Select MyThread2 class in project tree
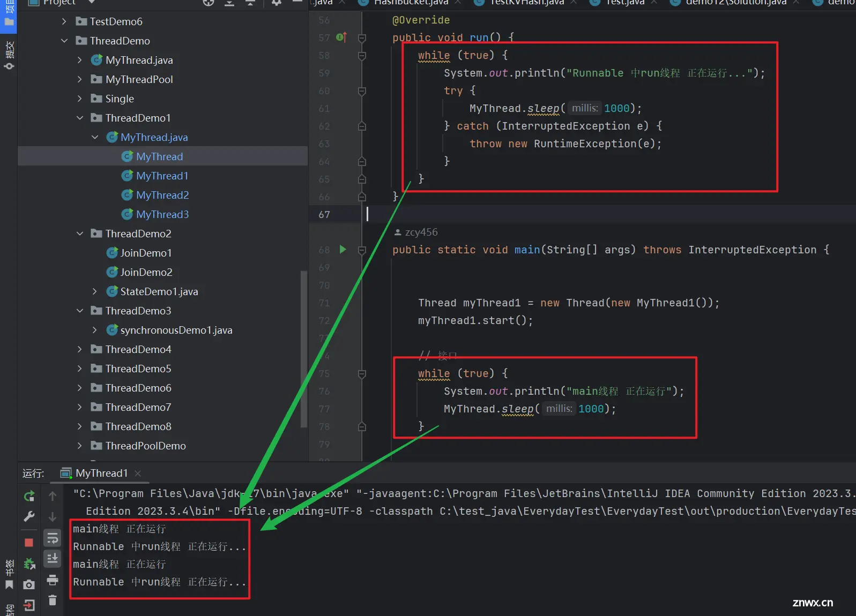 coord(162,195)
